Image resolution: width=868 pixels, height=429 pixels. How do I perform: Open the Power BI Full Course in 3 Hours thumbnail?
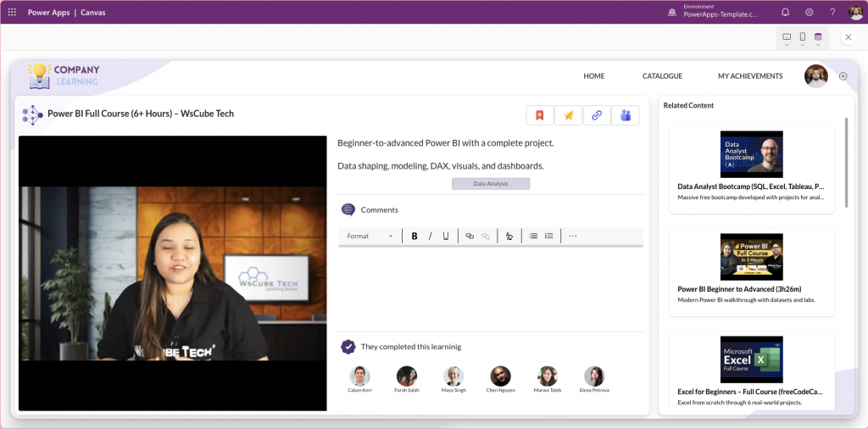752,257
